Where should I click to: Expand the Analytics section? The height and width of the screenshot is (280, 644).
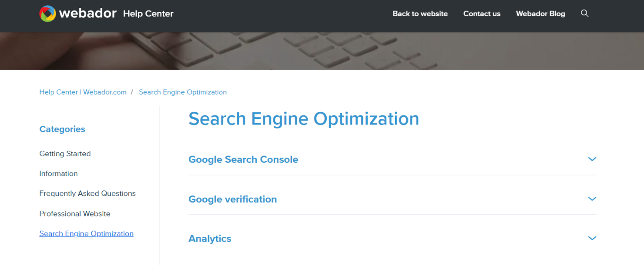click(592, 238)
